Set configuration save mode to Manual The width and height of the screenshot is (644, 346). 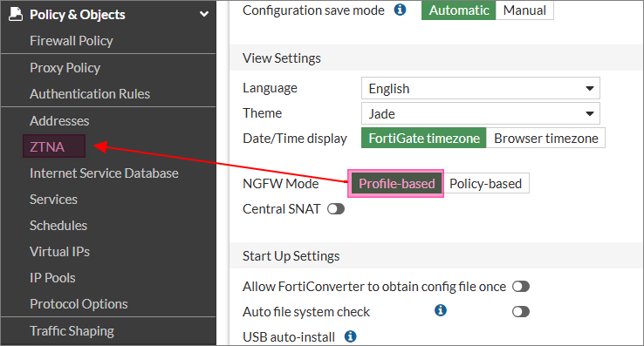pyautogui.click(x=524, y=10)
